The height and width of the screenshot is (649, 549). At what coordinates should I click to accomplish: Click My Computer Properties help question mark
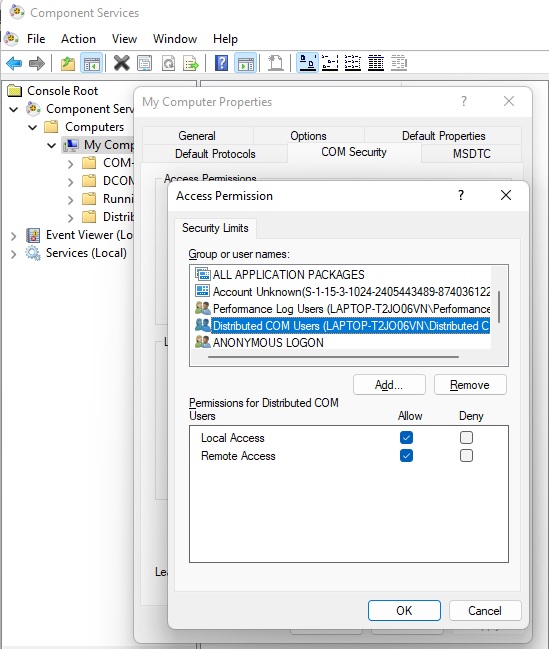tap(464, 101)
